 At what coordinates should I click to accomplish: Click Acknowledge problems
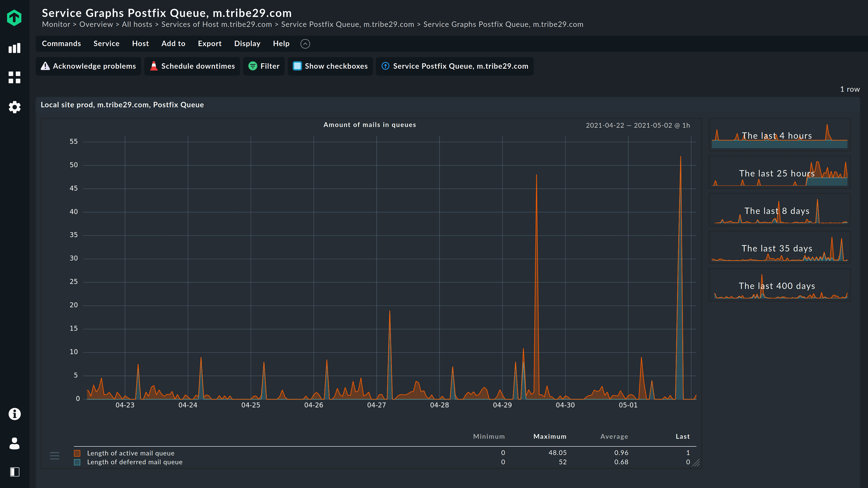(x=88, y=66)
